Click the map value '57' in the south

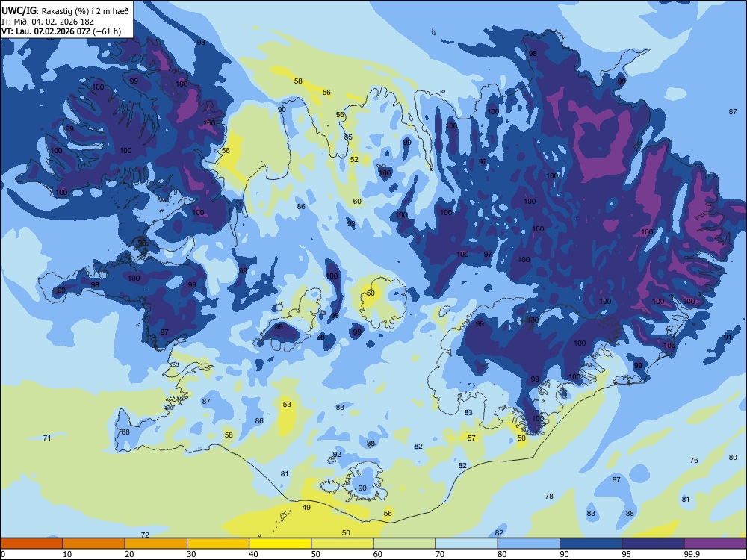tap(471, 438)
